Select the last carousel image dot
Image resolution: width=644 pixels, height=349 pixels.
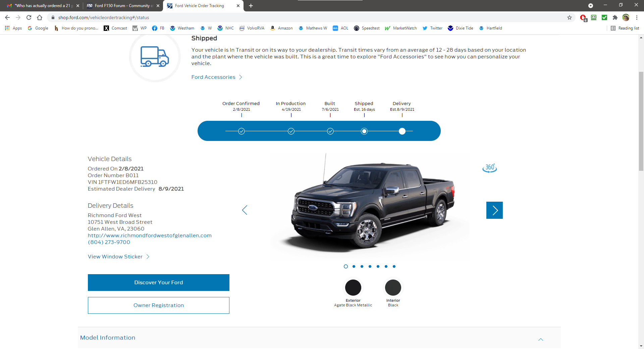(394, 266)
